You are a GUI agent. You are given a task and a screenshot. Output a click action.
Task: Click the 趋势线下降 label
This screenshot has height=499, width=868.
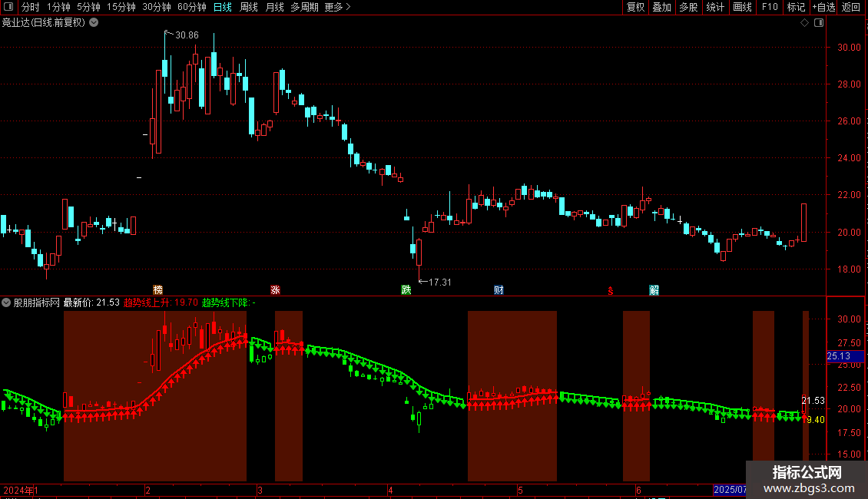(x=229, y=302)
